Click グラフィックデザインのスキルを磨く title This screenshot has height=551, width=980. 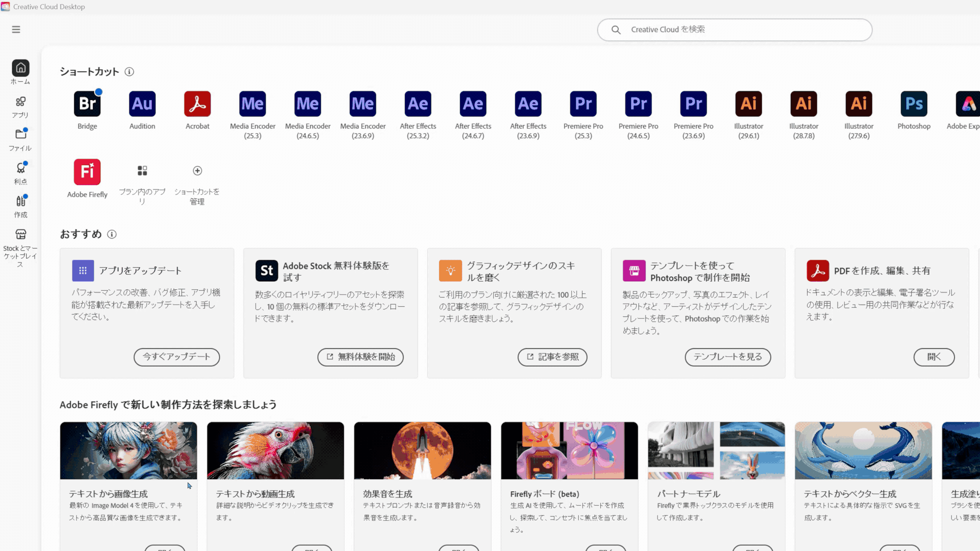(521, 271)
